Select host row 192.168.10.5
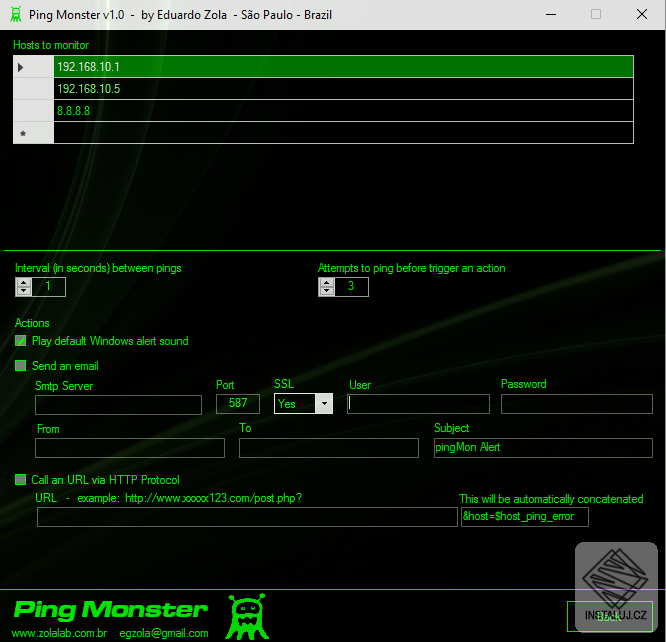The width and height of the screenshot is (666, 642). pos(343,89)
